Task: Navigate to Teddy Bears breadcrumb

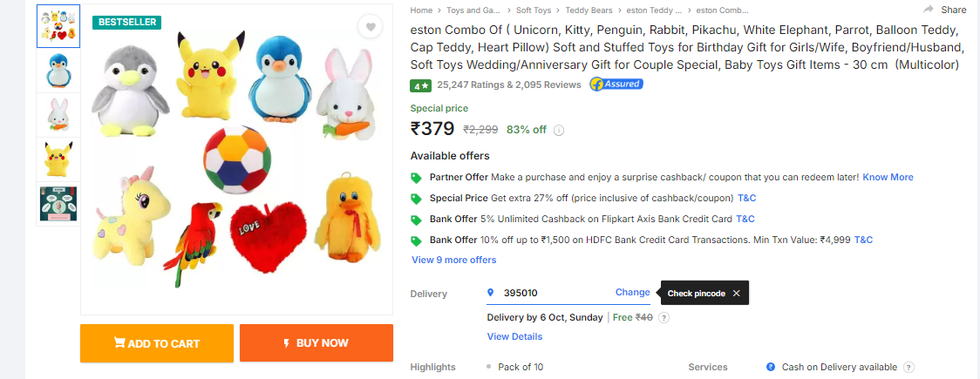Action: (589, 10)
